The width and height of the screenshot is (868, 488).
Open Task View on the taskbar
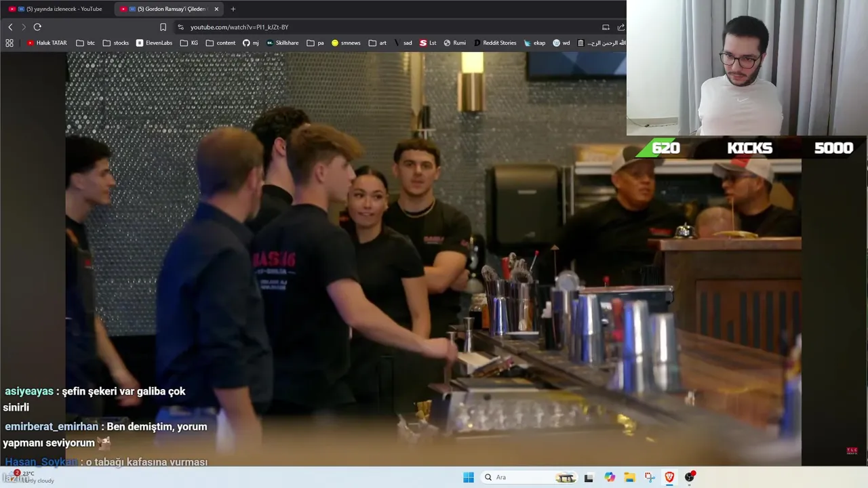pos(589,477)
